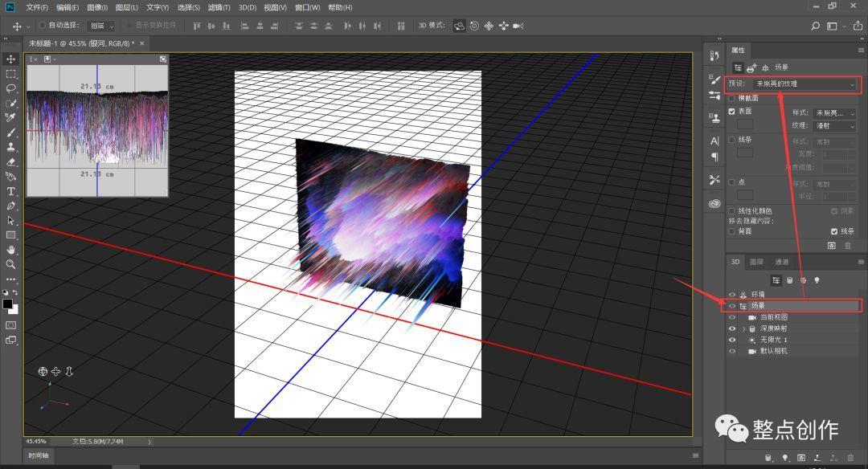The height and width of the screenshot is (469, 868).
Task: Click the foreground color swatch in the toolbar
Action: 9,304
